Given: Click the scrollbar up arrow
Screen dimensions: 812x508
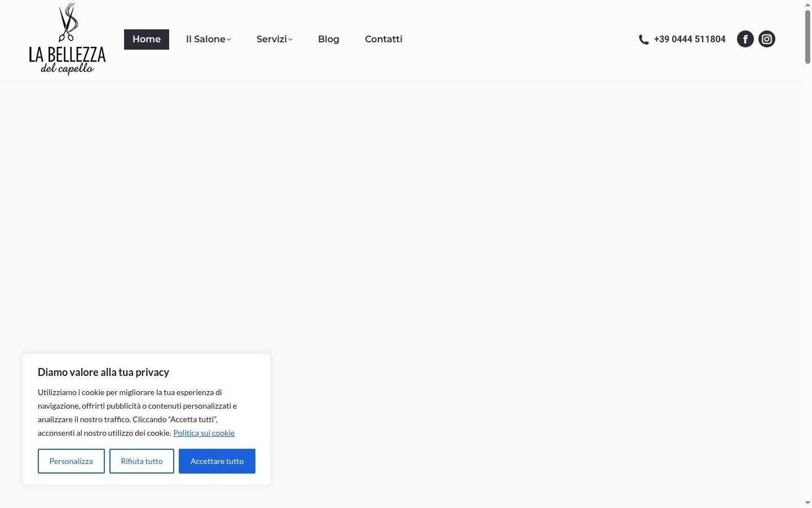Looking at the screenshot, I should [x=807, y=5].
